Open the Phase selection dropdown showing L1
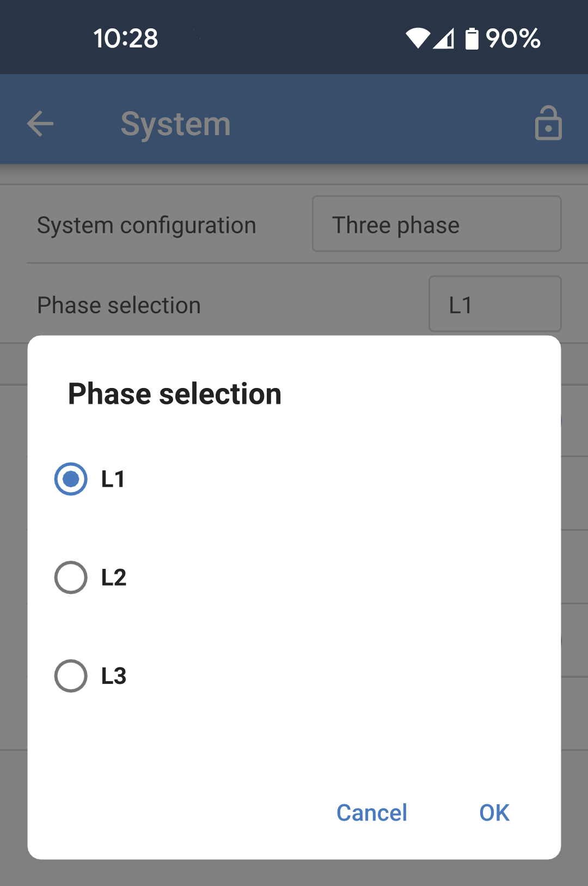This screenshot has width=588, height=886. click(494, 304)
